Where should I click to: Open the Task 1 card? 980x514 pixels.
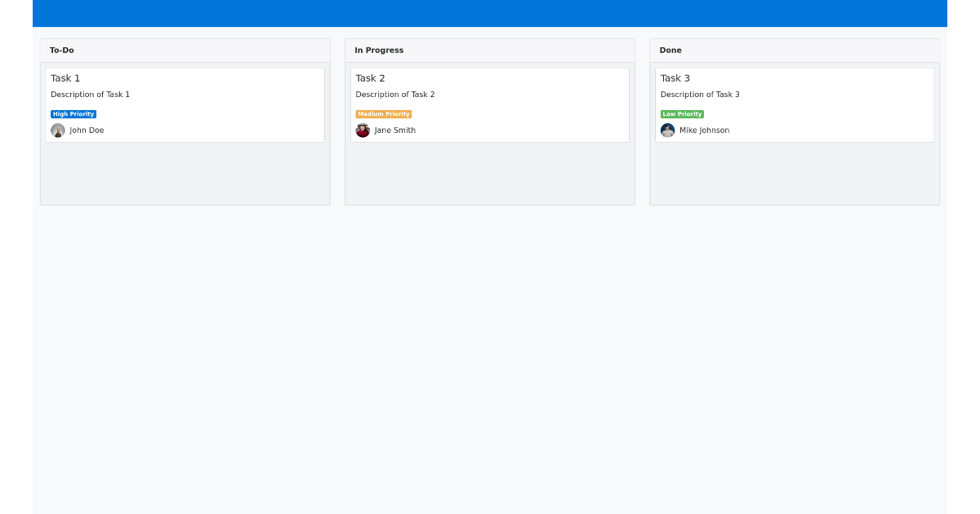[x=185, y=104]
